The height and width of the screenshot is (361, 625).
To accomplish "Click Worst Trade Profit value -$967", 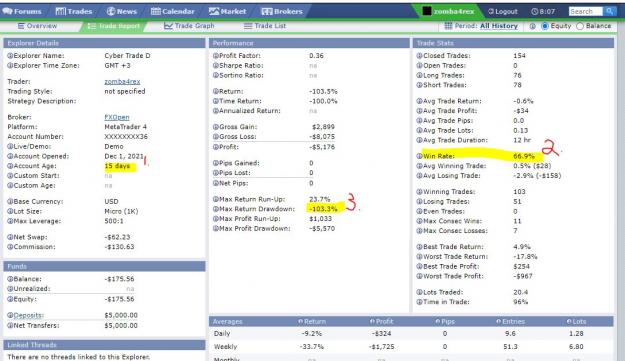I will click(x=523, y=276).
